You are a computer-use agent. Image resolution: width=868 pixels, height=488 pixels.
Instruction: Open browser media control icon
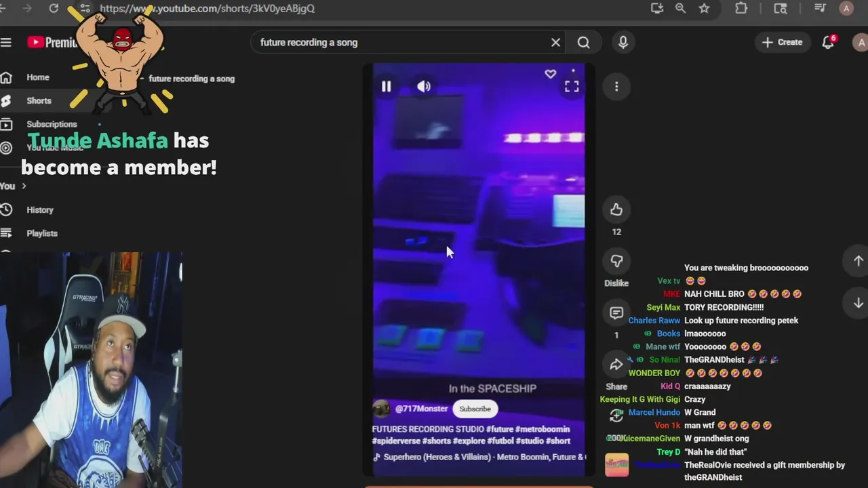(820, 8)
